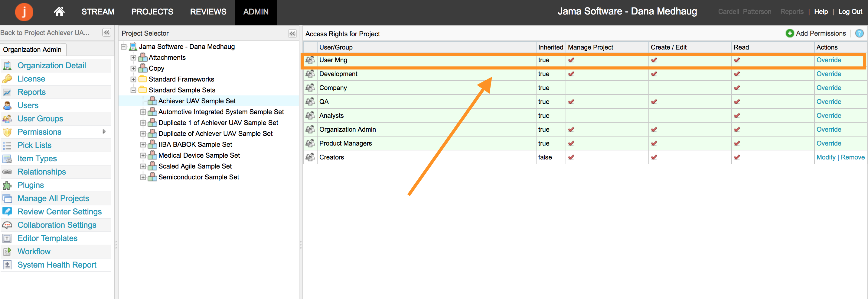The image size is (868, 299).
Task: Click QA Create / Edit checkmark
Action: (654, 102)
